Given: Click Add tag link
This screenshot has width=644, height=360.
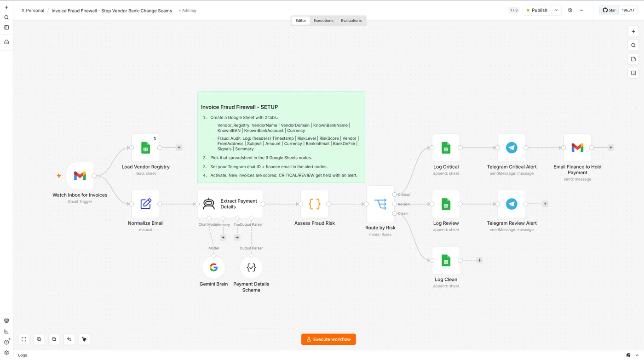Looking at the screenshot, I should pos(187,11).
